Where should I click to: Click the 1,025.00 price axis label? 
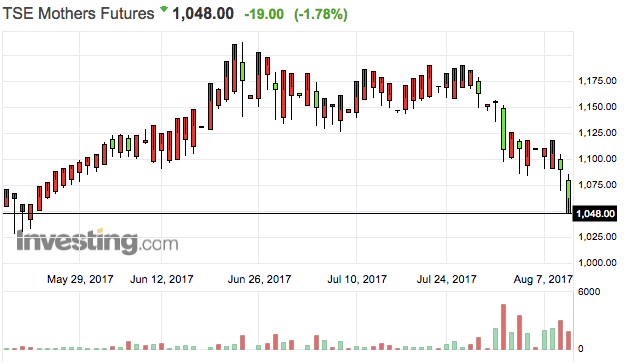(x=597, y=237)
